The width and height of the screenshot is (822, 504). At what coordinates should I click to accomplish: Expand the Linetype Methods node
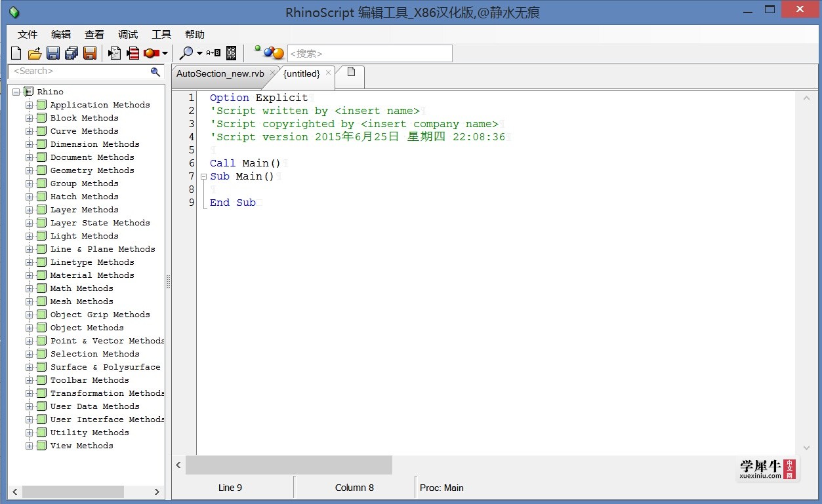pyautogui.click(x=29, y=262)
